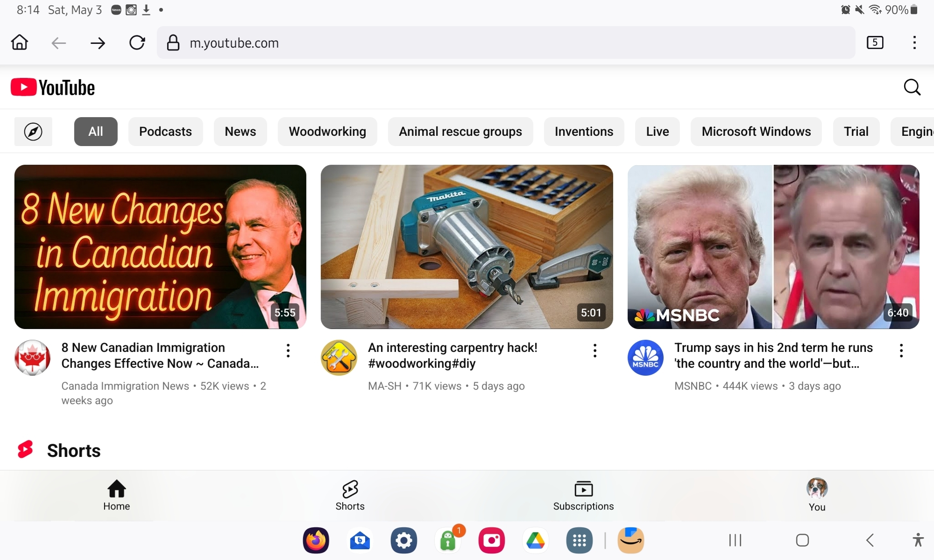
Task: Reload the page with refresh icon
Action: [137, 43]
